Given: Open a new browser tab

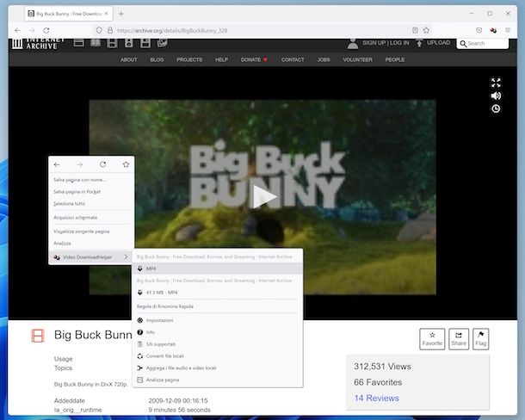Looking at the screenshot, I should (121, 14).
